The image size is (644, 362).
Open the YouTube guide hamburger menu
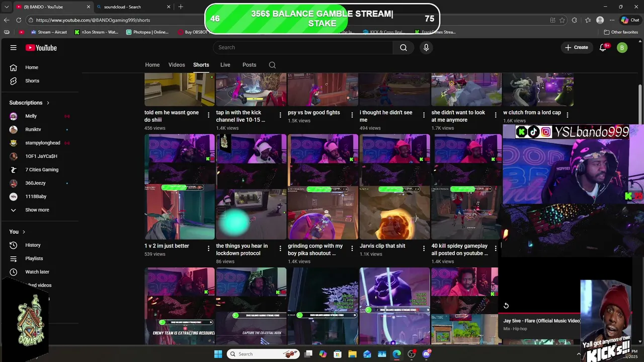point(14,48)
